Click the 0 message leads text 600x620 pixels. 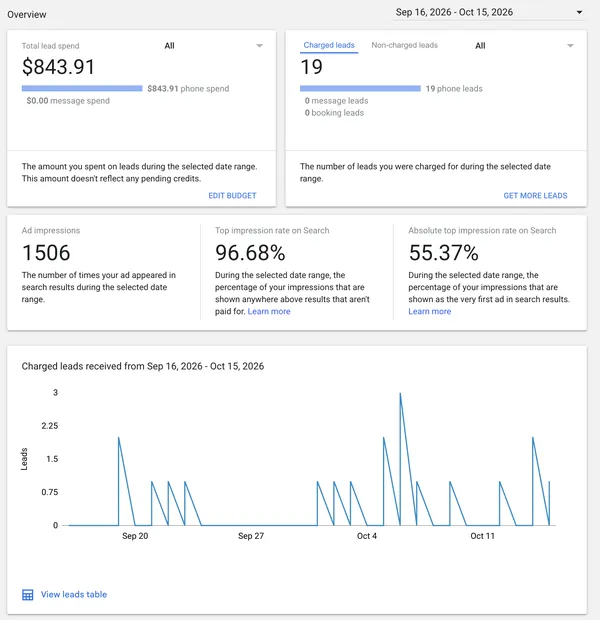tap(336, 101)
